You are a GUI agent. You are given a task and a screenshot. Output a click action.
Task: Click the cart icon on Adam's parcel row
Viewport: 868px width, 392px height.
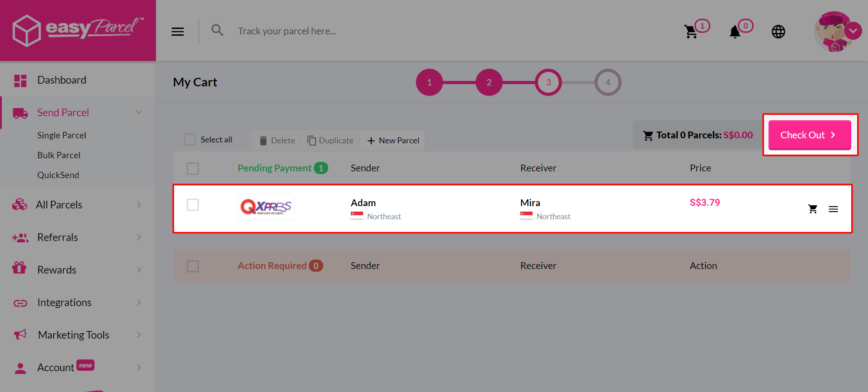point(813,209)
